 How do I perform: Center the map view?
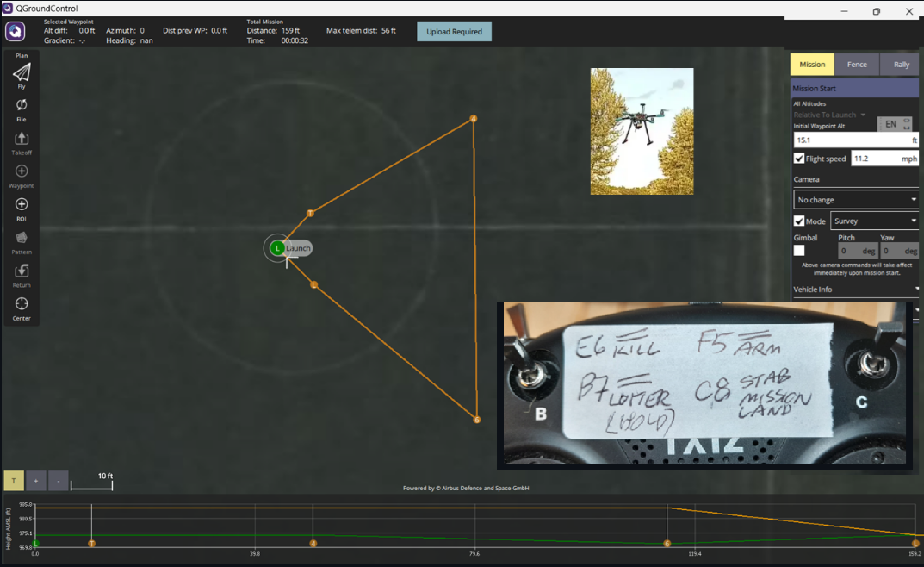(21, 304)
